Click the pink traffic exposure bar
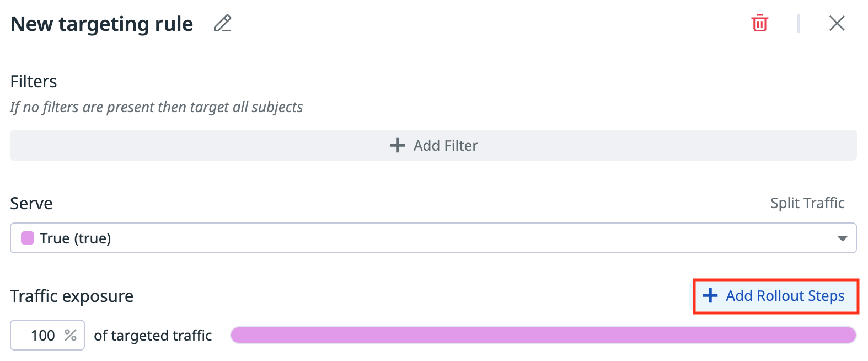868x361 pixels. [543, 335]
